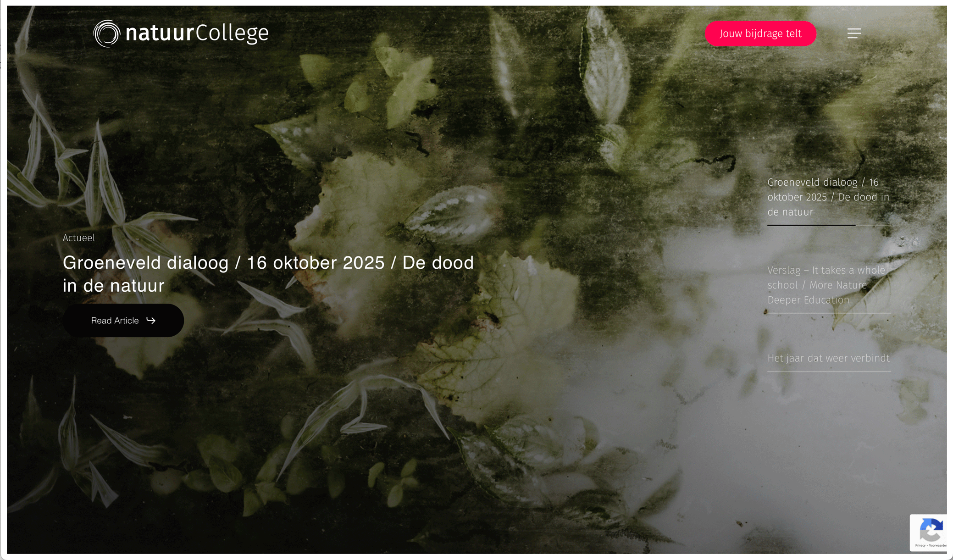Switch to the Verslag – It takes a whole school slide
This screenshot has width=953, height=560.
pyautogui.click(x=826, y=285)
